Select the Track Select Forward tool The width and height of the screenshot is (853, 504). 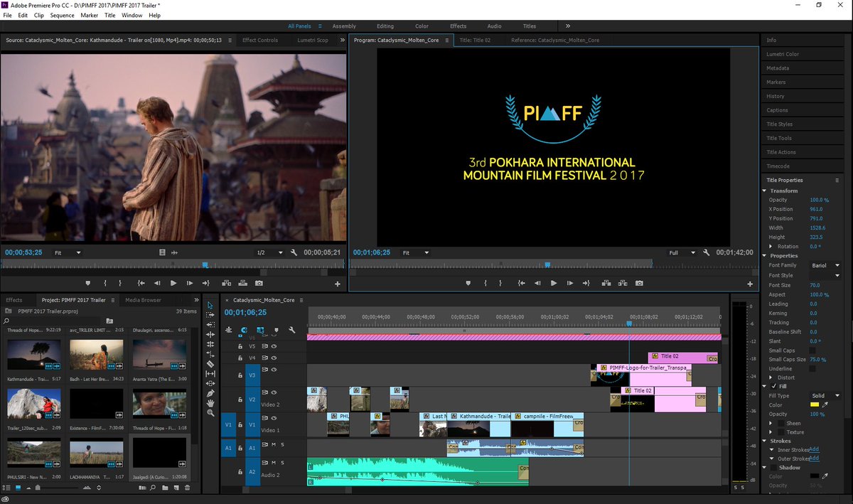tap(210, 315)
